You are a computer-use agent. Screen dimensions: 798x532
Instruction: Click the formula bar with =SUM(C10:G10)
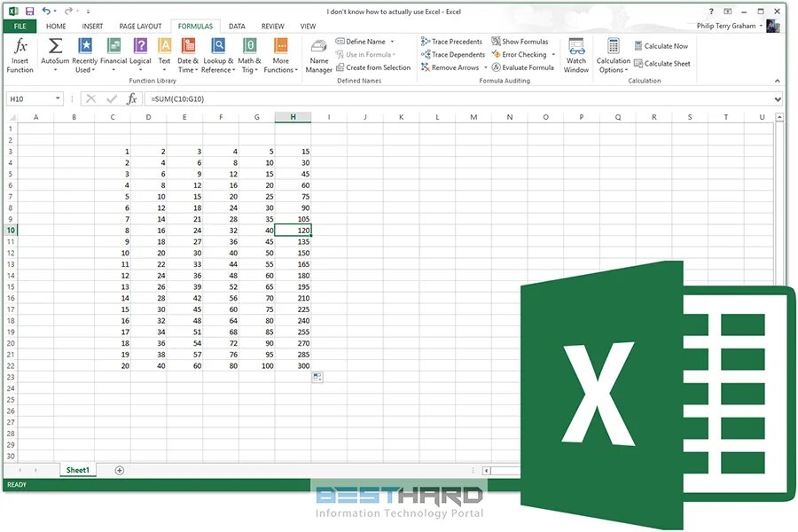pyautogui.click(x=458, y=98)
